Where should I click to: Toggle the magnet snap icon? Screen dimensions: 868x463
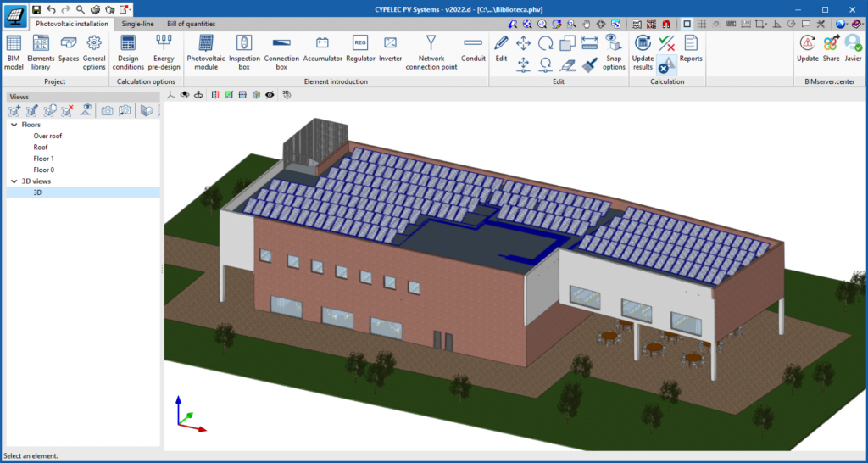click(x=666, y=24)
